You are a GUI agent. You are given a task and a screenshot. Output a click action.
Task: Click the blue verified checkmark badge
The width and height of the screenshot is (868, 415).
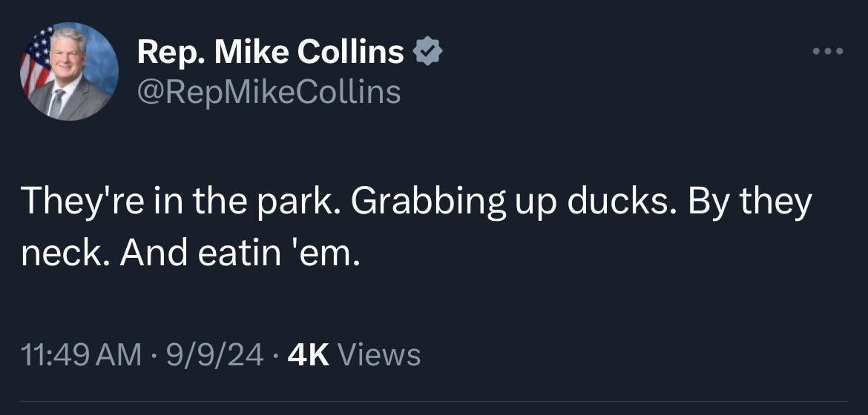[428, 52]
